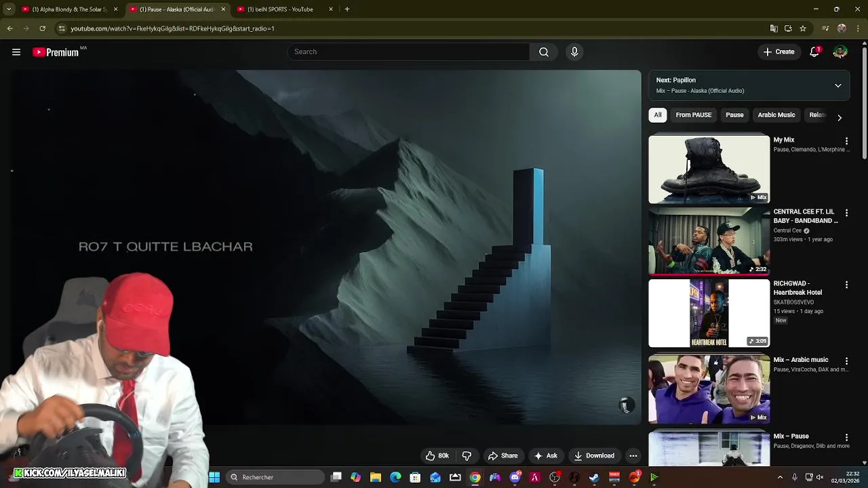Open the tab search dropdown in Chrome
The height and width of the screenshot is (488, 868).
click(x=9, y=9)
